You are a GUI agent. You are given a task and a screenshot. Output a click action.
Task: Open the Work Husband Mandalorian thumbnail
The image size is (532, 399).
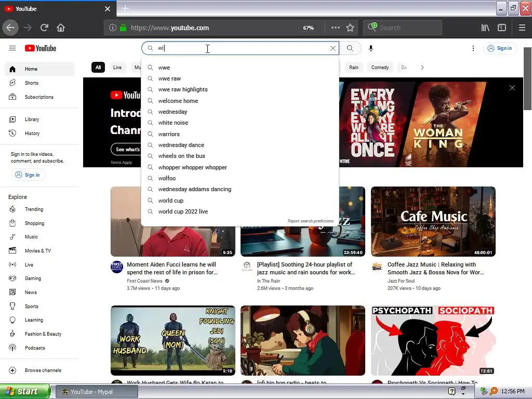(x=172, y=340)
